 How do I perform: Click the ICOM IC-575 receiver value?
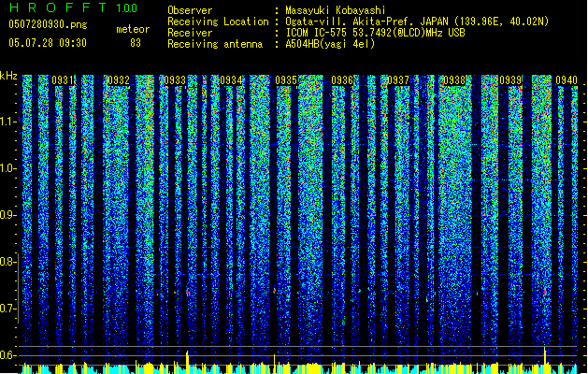375,33
